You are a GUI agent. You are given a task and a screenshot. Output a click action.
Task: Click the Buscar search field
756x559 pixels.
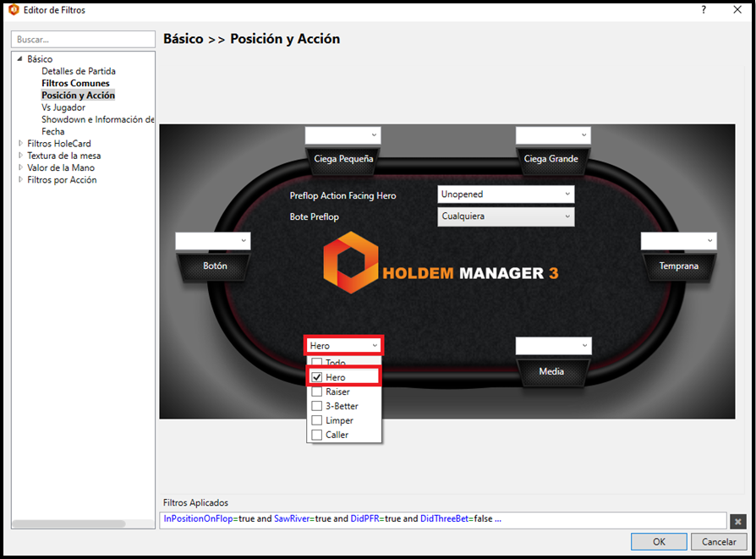coord(83,40)
